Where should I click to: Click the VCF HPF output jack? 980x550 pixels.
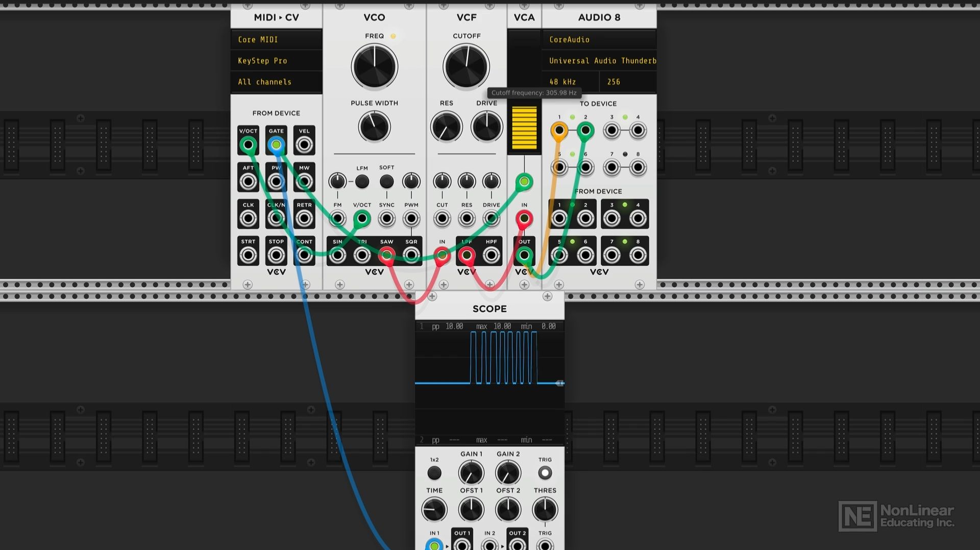(x=492, y=255)
